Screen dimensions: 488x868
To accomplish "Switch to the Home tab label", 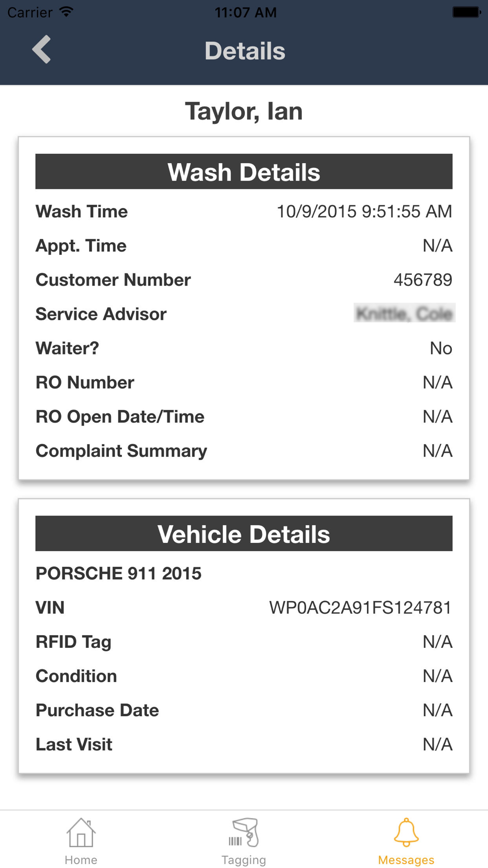I will (x=81, y=860).
